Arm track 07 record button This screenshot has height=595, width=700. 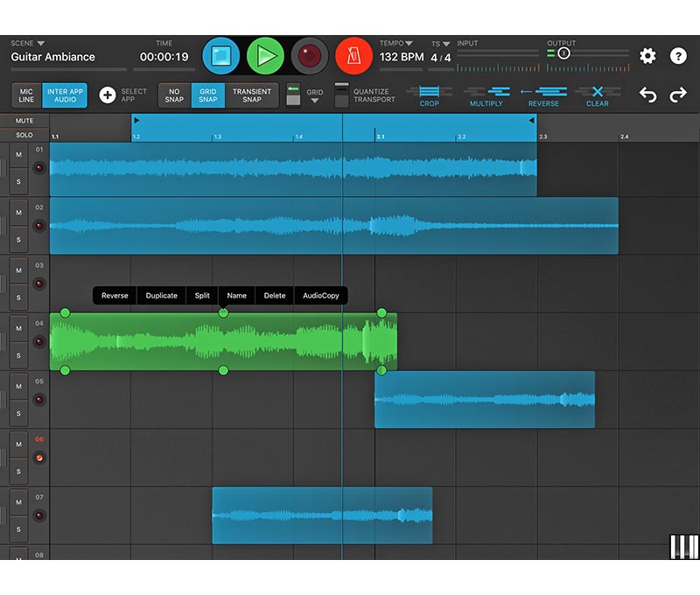(x=39, y=516)
